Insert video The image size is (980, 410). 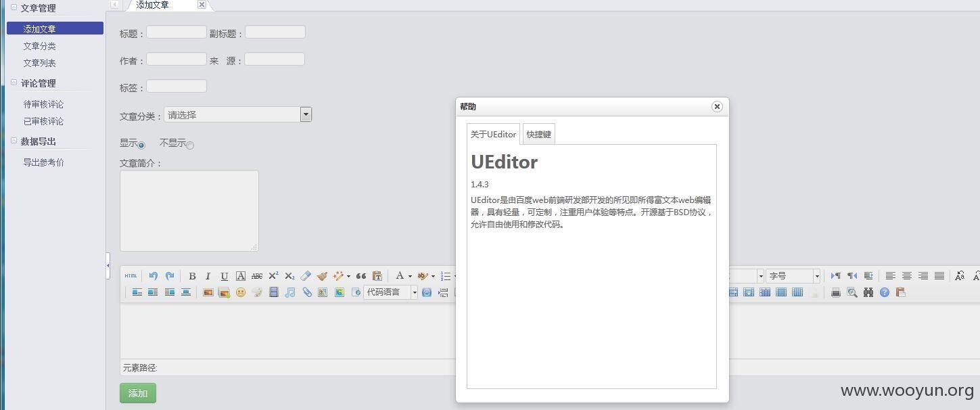click(x=273, y=292)
